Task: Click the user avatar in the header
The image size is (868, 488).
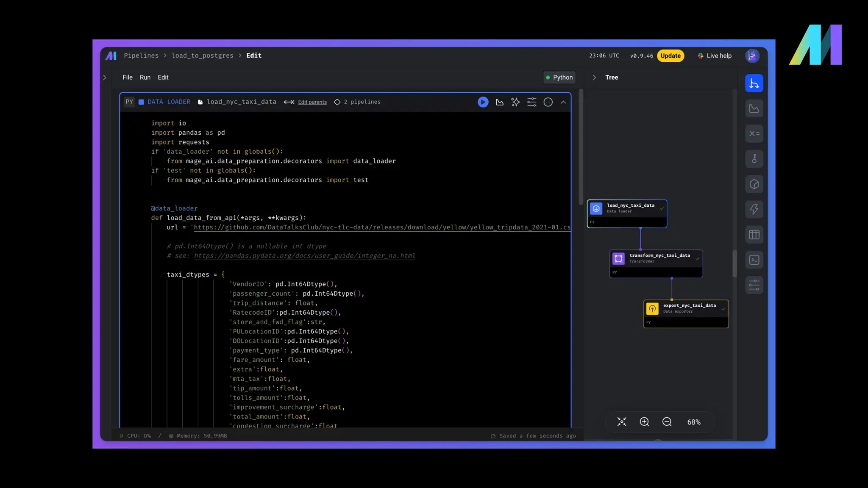Action: pyautogui.click(x=752, y=56)
